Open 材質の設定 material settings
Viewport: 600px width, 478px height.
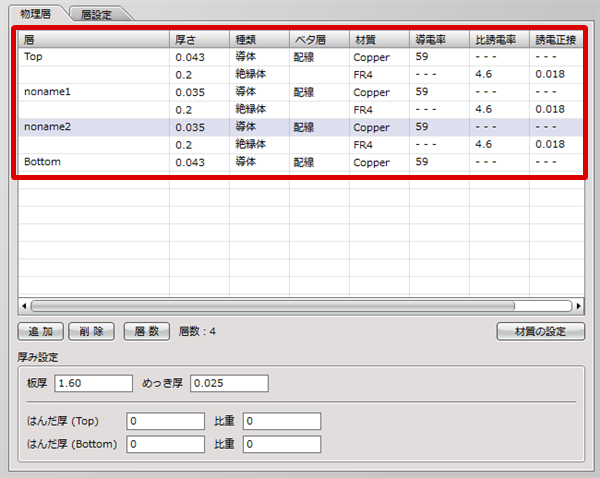[541, 331]
